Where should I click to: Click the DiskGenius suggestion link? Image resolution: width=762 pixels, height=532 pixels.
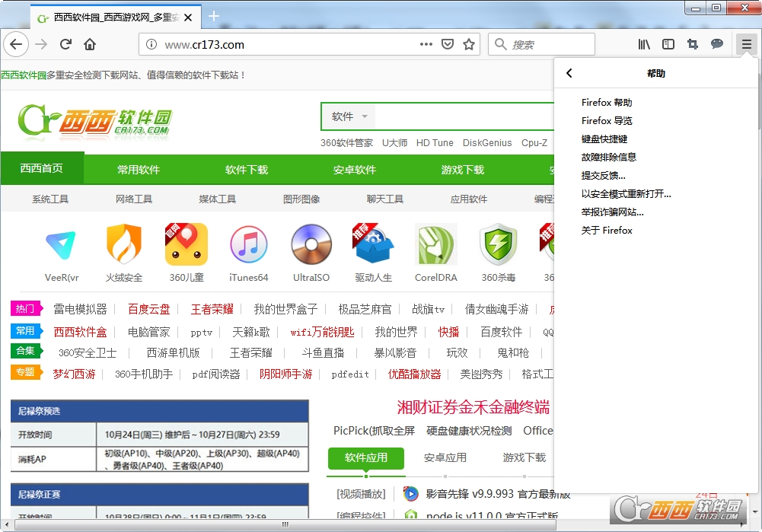[x=487, y=143]
